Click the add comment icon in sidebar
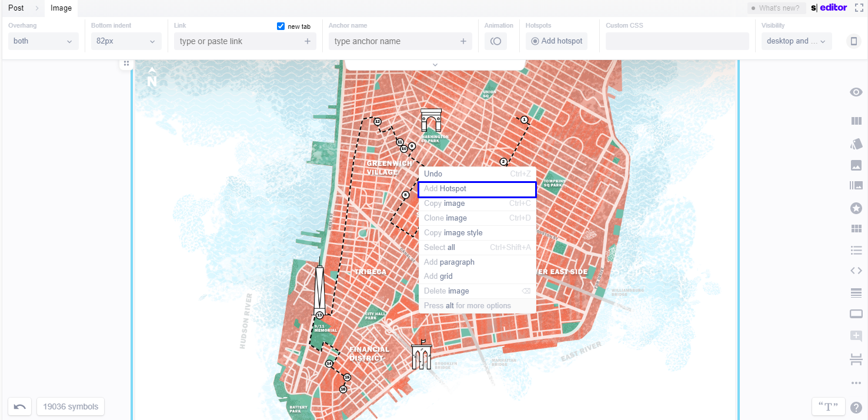Screen dimensions: 868x420 [856, 336]
